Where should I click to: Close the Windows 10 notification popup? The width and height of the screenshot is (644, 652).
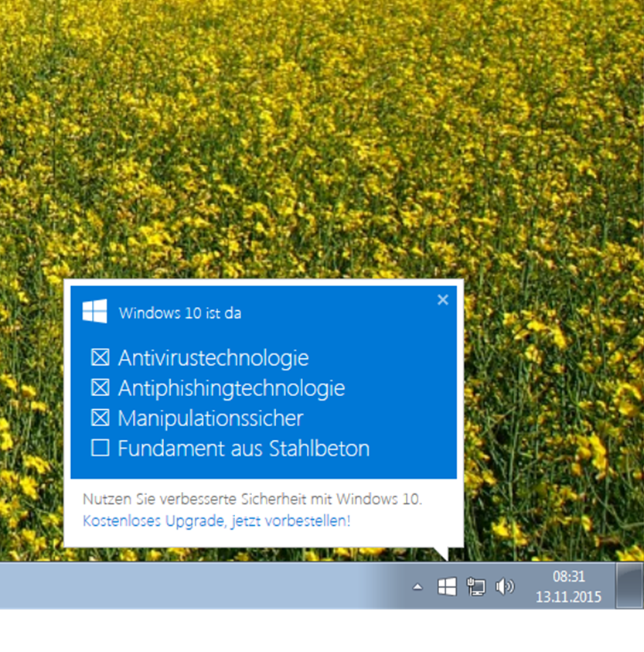[443, 299]
